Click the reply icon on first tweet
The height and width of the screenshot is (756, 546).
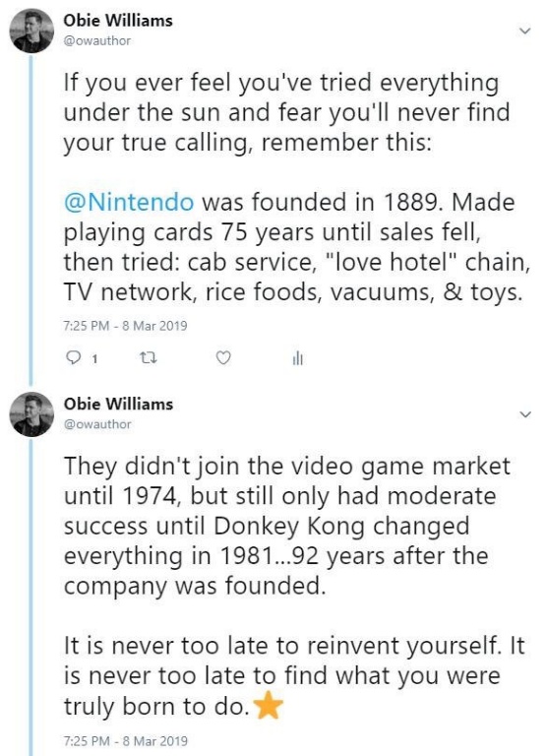[73, 358]
